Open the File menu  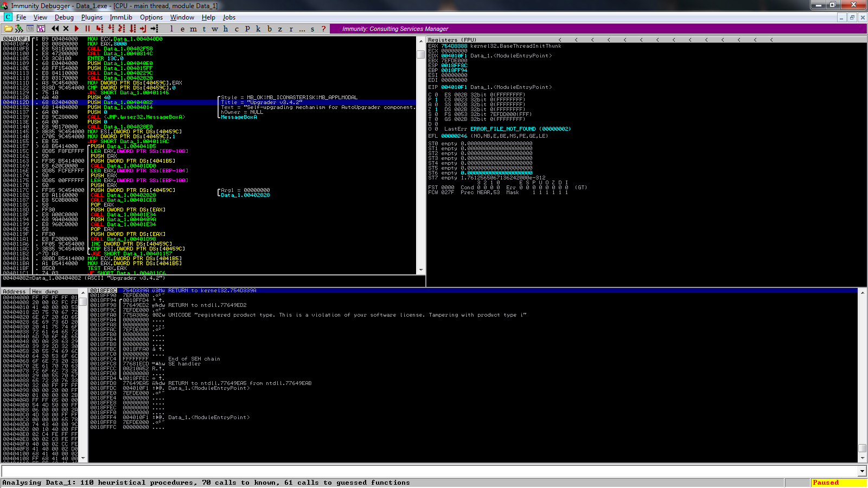coord(21,17)
